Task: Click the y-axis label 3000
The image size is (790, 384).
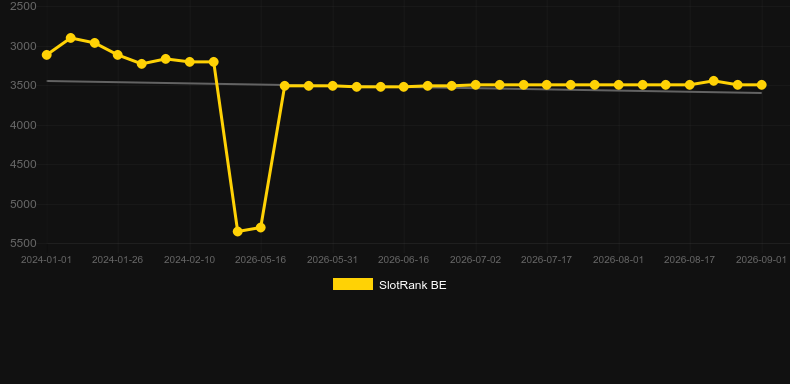Action: pos(23,46)
